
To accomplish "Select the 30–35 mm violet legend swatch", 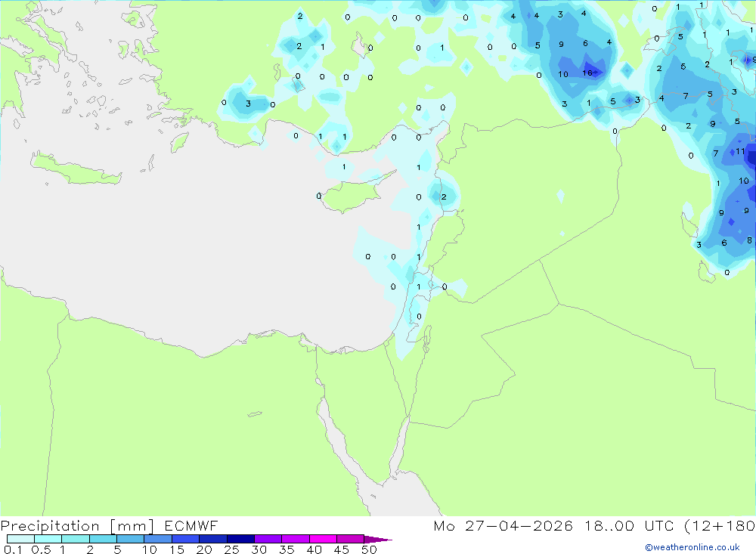I will (x=268, y=539).
